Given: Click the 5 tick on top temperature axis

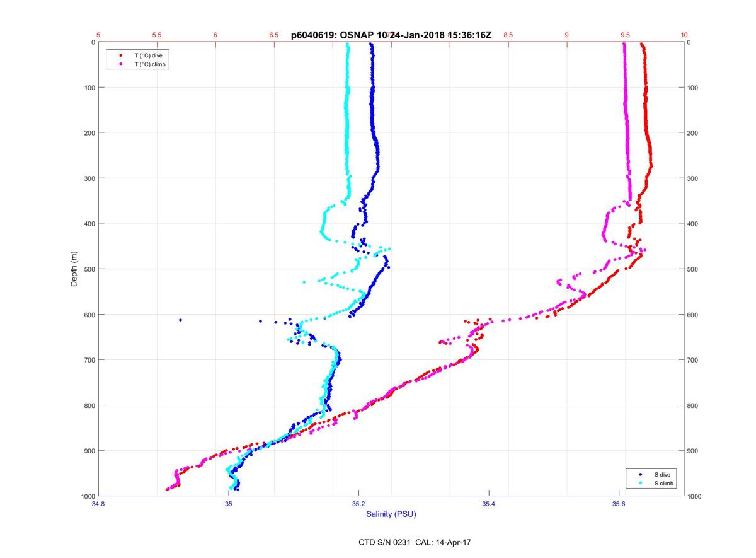Looking at the screenshot, I should coord(98,35).
